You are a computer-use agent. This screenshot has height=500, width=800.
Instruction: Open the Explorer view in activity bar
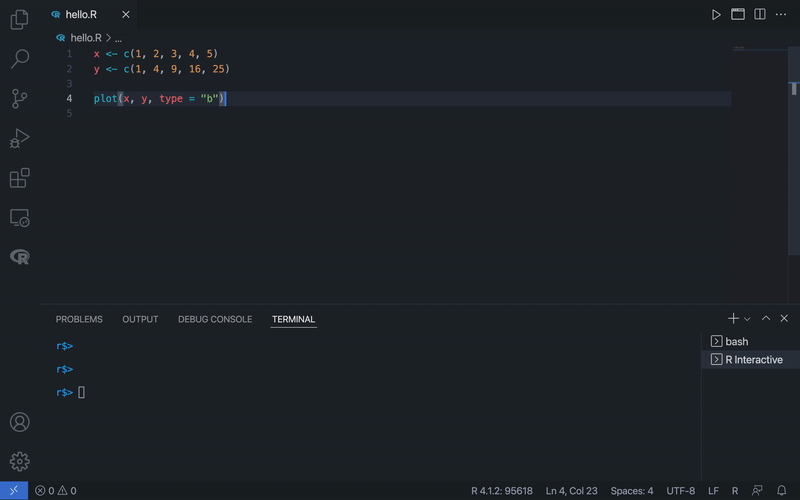(19, 19)
